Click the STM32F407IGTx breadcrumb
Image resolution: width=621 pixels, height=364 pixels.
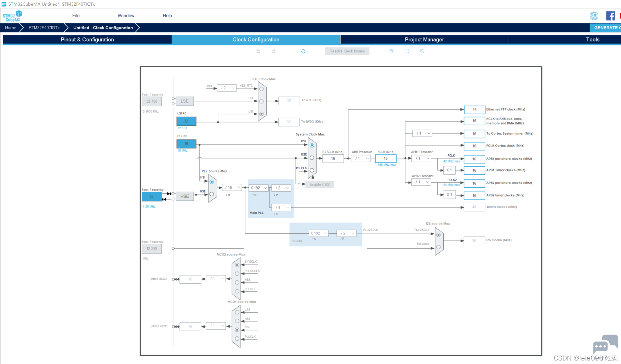coord(44,28)
